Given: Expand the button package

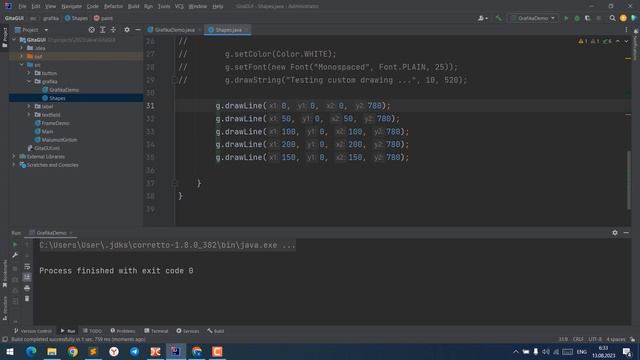Looking at the screenshot, I should point(29,73).
